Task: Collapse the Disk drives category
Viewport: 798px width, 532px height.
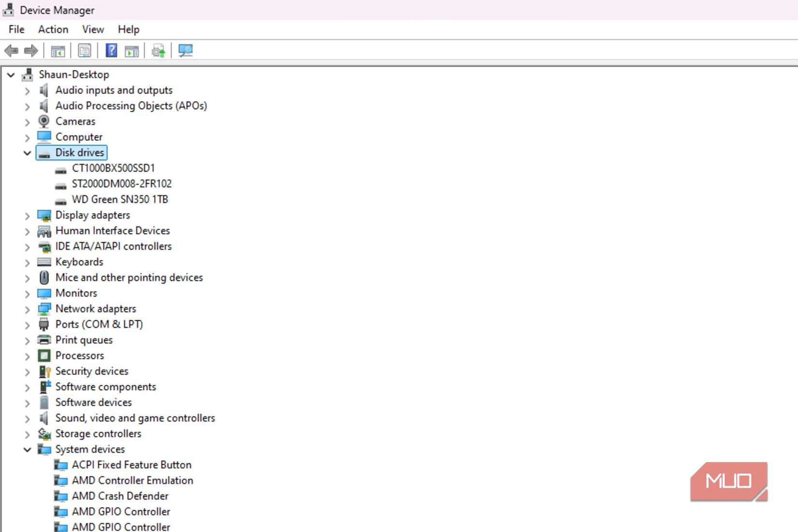Action: pos(27,152)
